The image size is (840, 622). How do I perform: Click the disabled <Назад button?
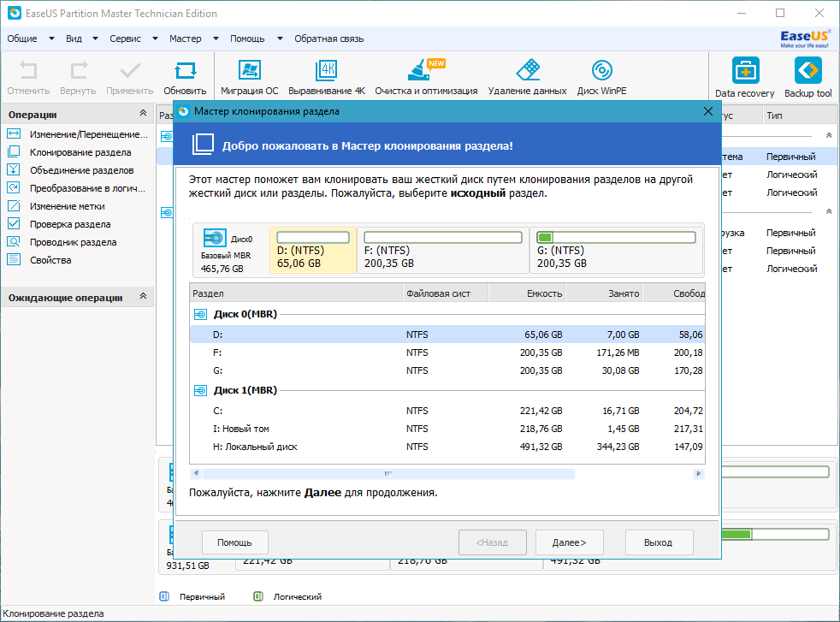tap(493, 542)
